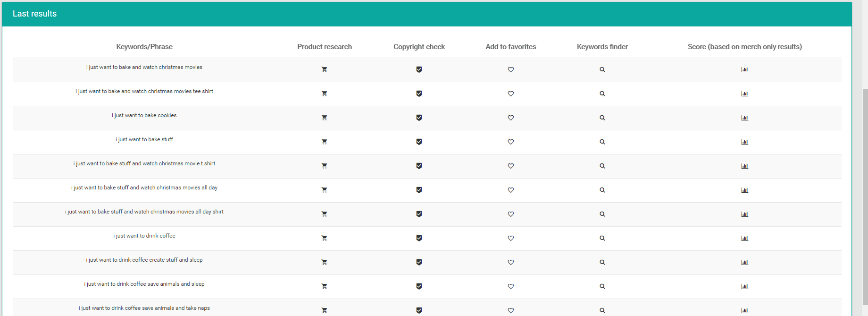Favorite the 'christmas movie t shirt' phrase
This screenshot has height=316, width=868.
click(510, 166)
